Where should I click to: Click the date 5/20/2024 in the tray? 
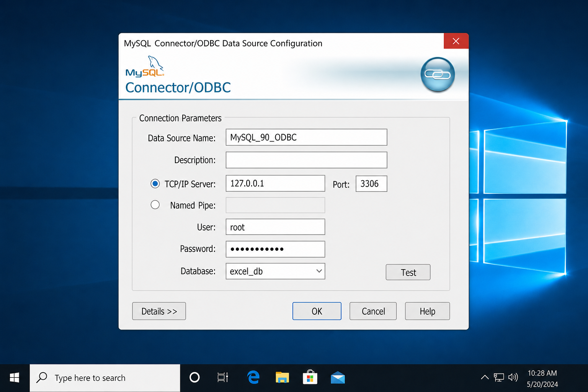[542, 384]
